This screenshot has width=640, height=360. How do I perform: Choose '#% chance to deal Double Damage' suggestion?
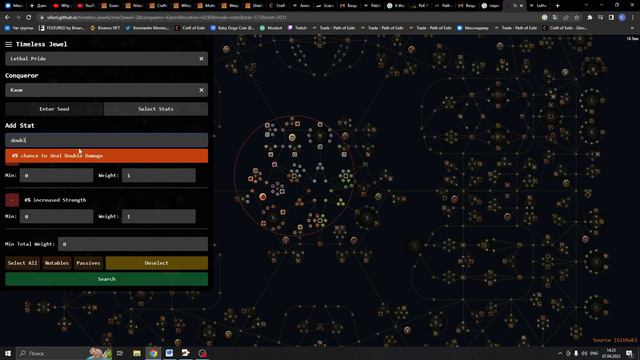107,156
